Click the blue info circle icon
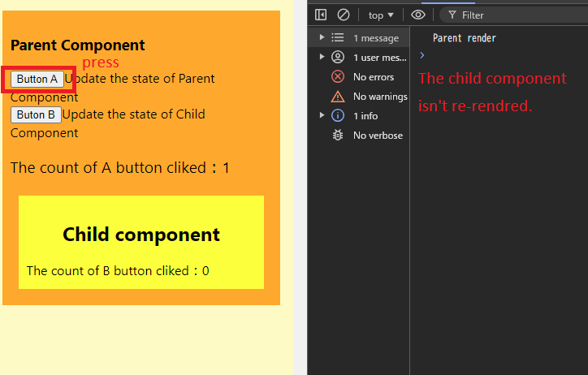This screenshot has width=588, height=375. pos(338,116)
